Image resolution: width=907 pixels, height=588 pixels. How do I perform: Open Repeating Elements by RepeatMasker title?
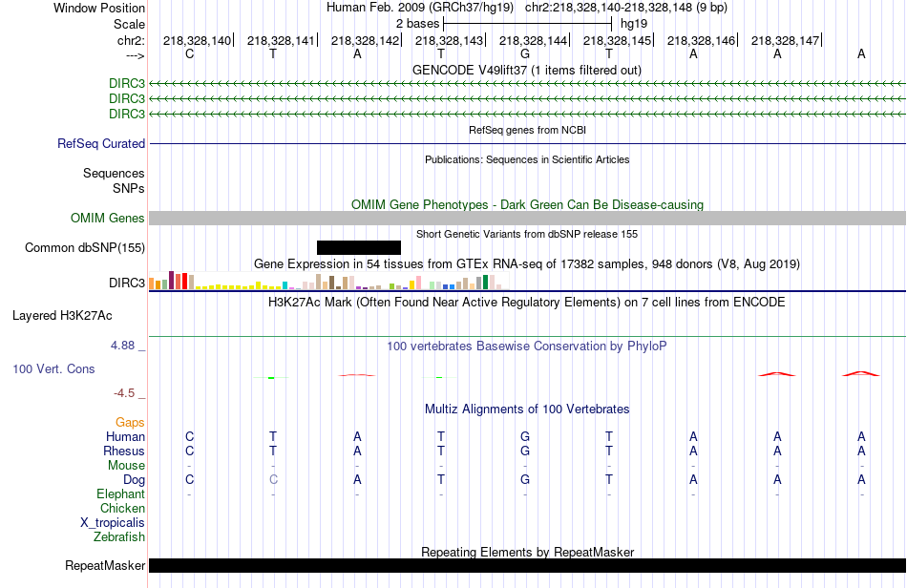point(527,552)
